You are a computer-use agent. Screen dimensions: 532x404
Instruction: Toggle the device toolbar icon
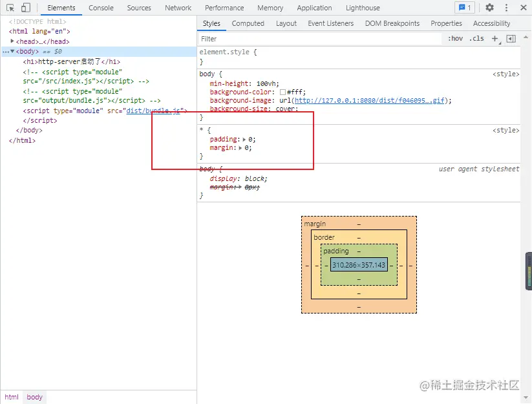pyautogui.click(x=25, y=8)
